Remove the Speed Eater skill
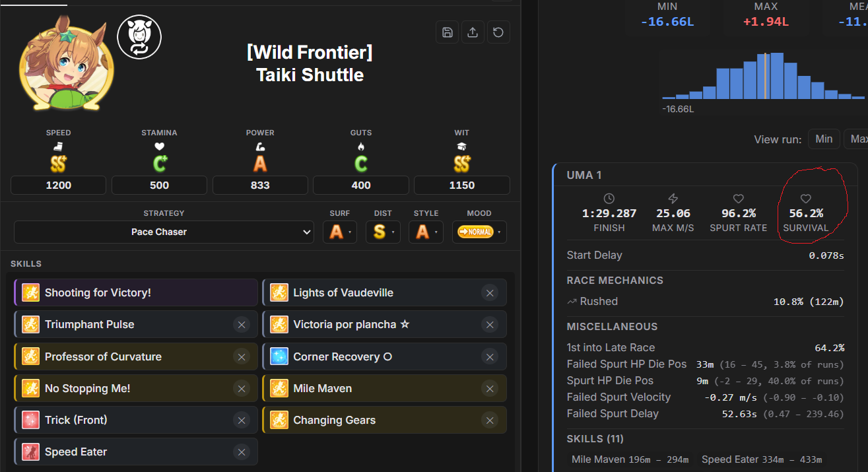The height and width of the screenshot is (472, 868). 242,452
